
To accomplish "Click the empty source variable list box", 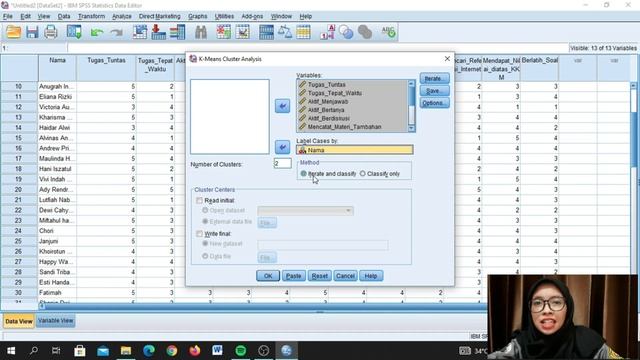I will 230,117.
